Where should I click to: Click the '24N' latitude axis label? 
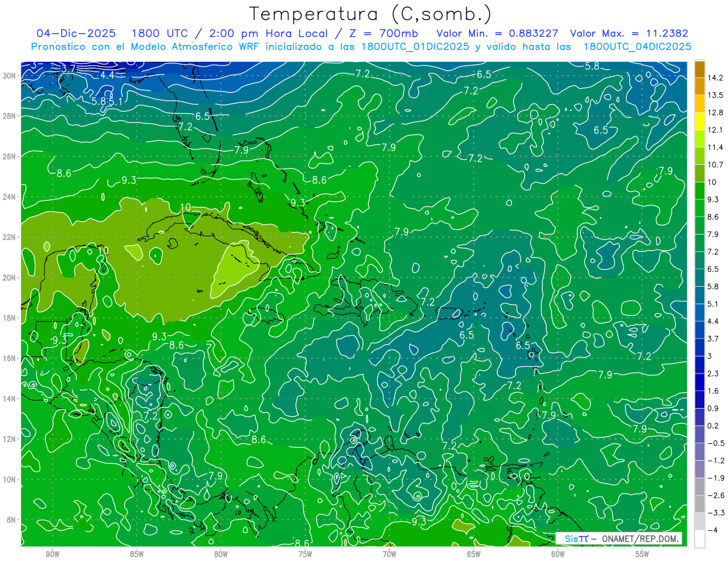pos(10,197)
